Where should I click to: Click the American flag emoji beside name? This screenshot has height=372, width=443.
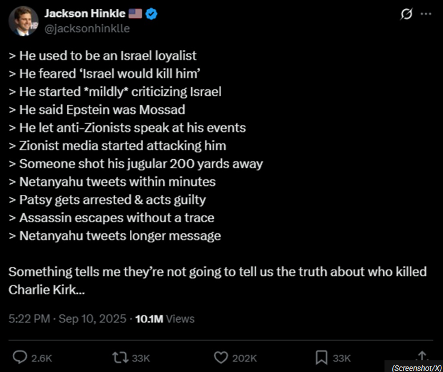click(135, 14)
